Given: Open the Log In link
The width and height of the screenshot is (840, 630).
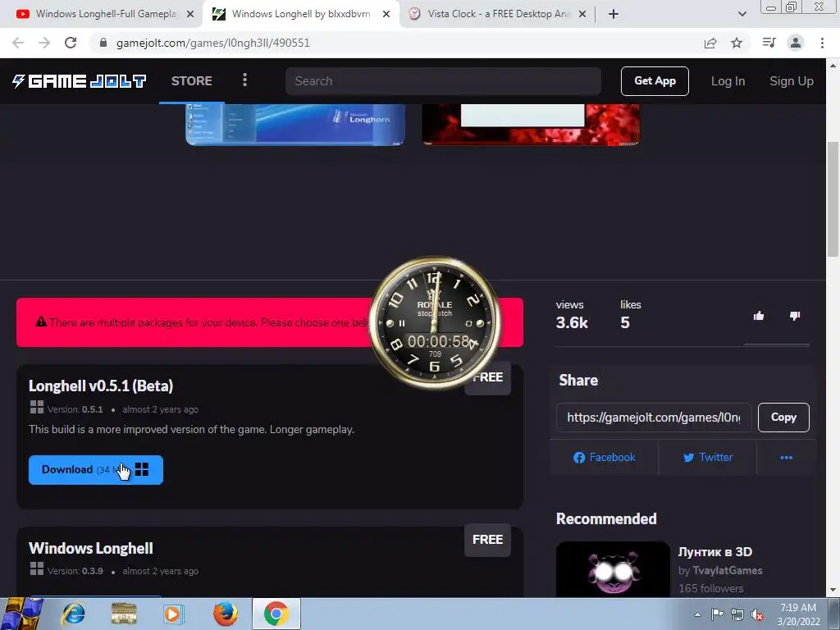Looking at the screenshot, I should coord(728,81).
